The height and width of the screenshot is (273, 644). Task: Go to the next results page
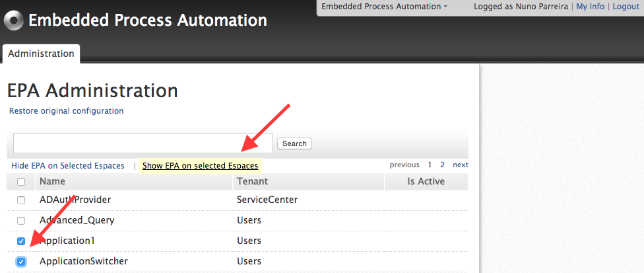click(461, 165)
